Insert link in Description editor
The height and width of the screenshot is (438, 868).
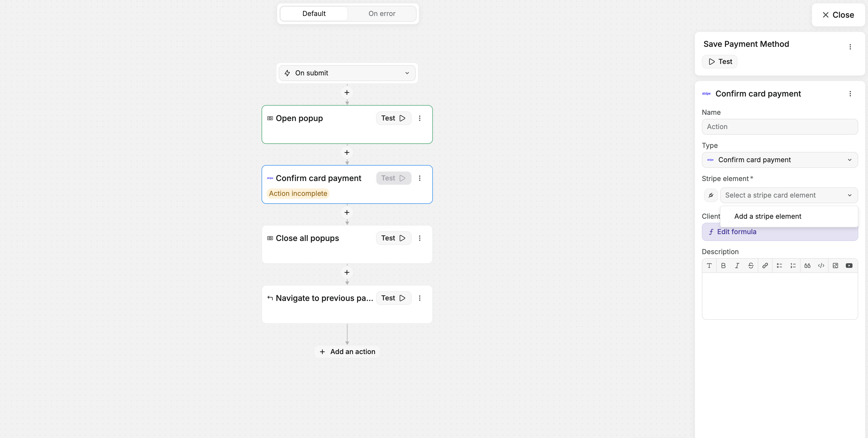pos(765,266)
